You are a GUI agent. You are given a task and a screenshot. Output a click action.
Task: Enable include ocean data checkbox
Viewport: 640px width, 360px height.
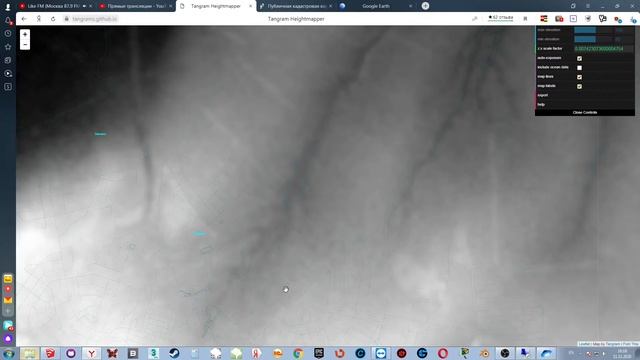pyautogui.click(x=579, y=68)
